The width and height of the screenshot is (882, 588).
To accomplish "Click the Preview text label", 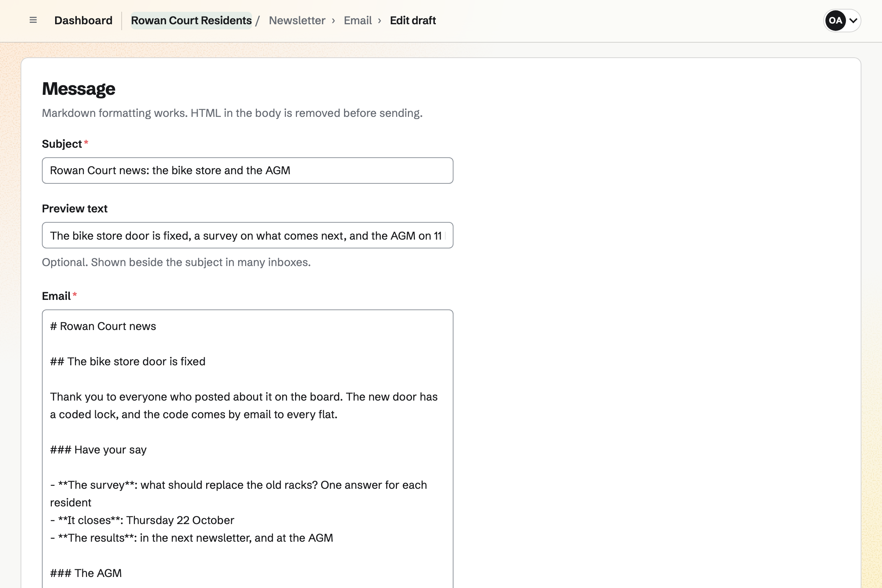I will point(75,208).
